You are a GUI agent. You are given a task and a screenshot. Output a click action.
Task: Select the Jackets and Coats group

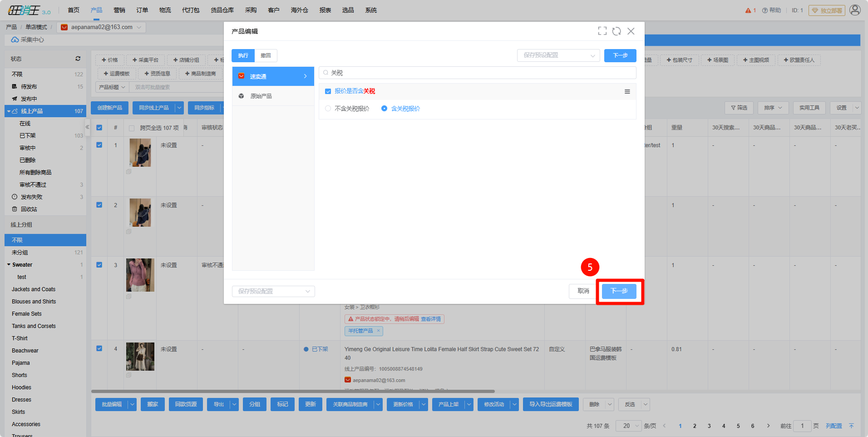point(34,289)
